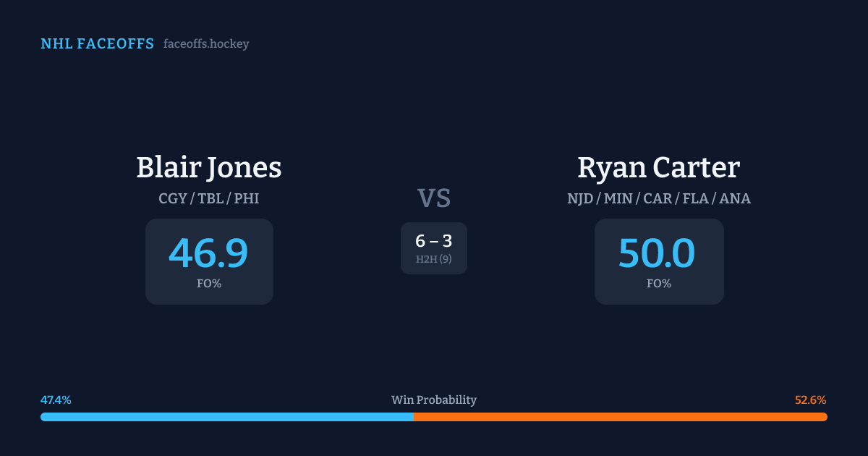Select the Ryan Carter player name
Image resolution: width=868 pixels, height=456 pixels.
(658, 168)
